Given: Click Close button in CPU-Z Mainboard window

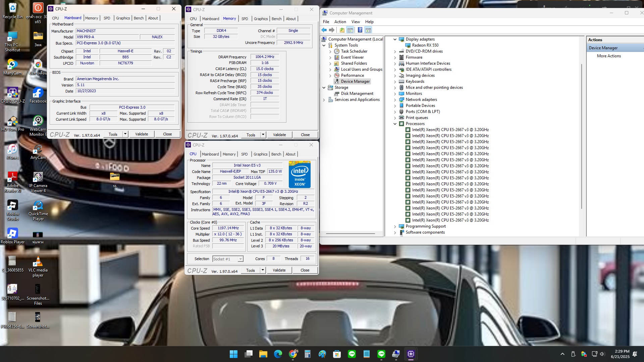Looking at the screenshot, I should tap(167, 134).
